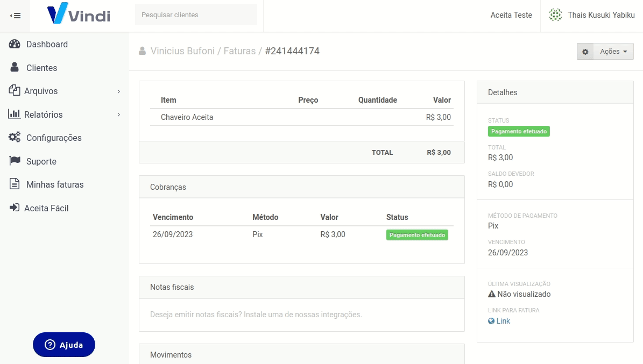The height and width of the screenshot is (364, 643).
Task: Open the Ajuda help button
Action: click(x=64, y=345)
